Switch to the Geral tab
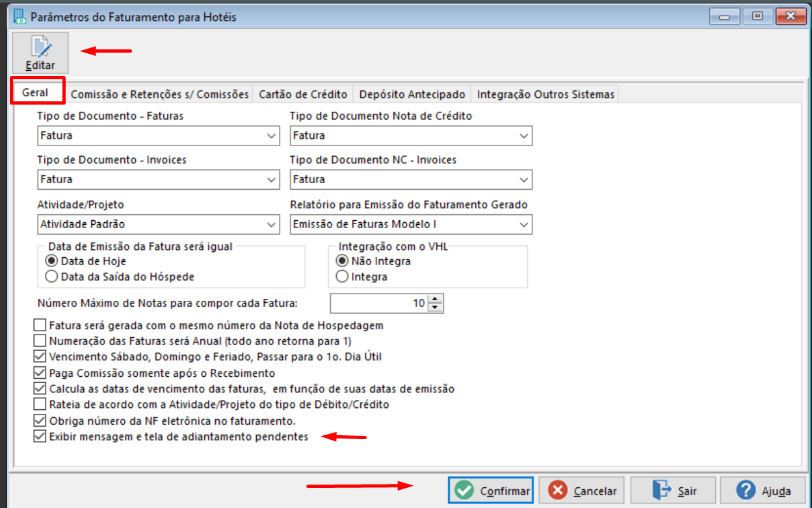Screen dimensions: 812x508 (x=35, y=93)
